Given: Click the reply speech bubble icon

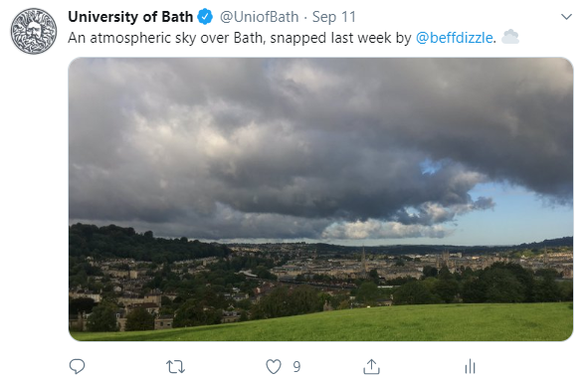Looking at the screenshot, I should tap(78, 366).
